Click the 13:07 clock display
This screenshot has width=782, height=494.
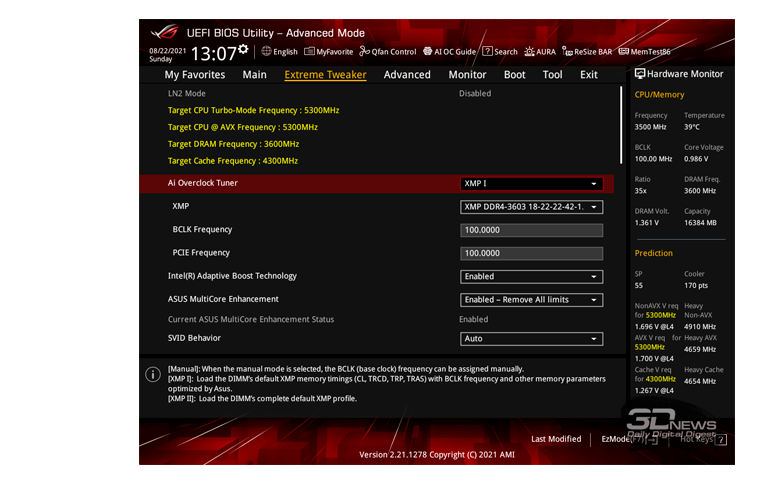click(213, 54)
